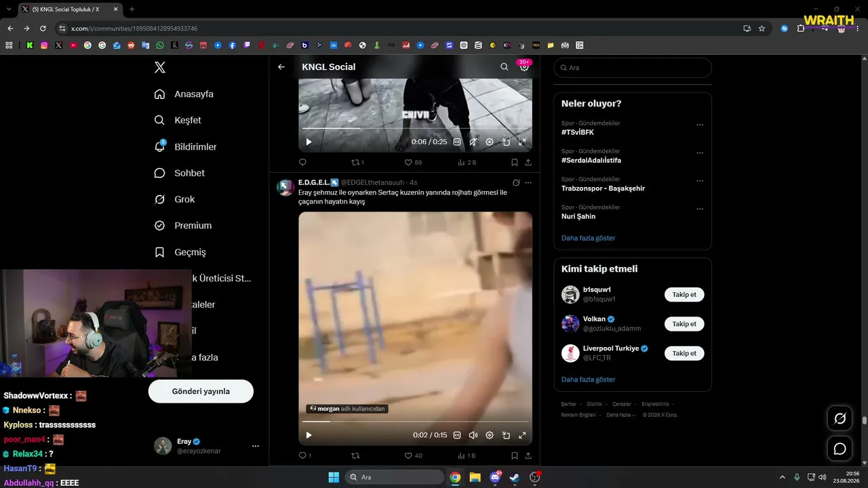Toggle captions on the 0:15 video
Screen dimensions: 868x488
tap(457, 435)
